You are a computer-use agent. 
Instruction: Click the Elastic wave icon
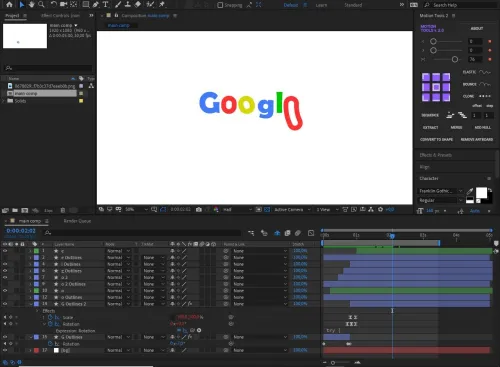pos(485,72)
